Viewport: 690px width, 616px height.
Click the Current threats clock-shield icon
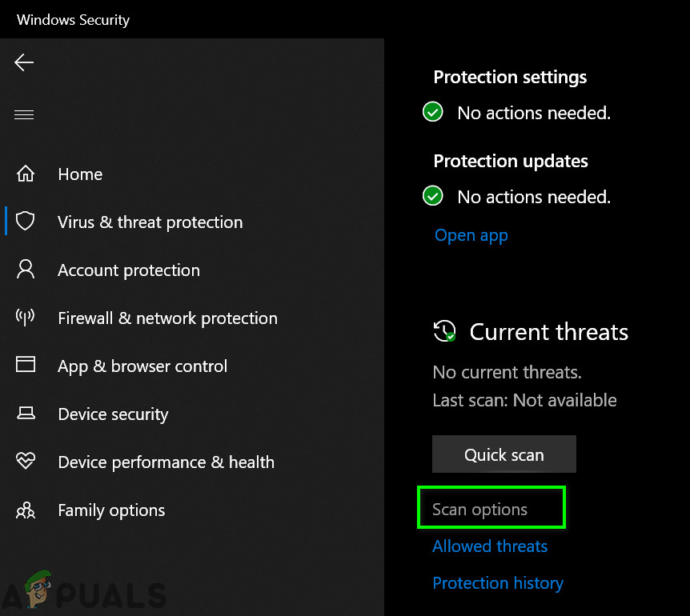[444, 331]
